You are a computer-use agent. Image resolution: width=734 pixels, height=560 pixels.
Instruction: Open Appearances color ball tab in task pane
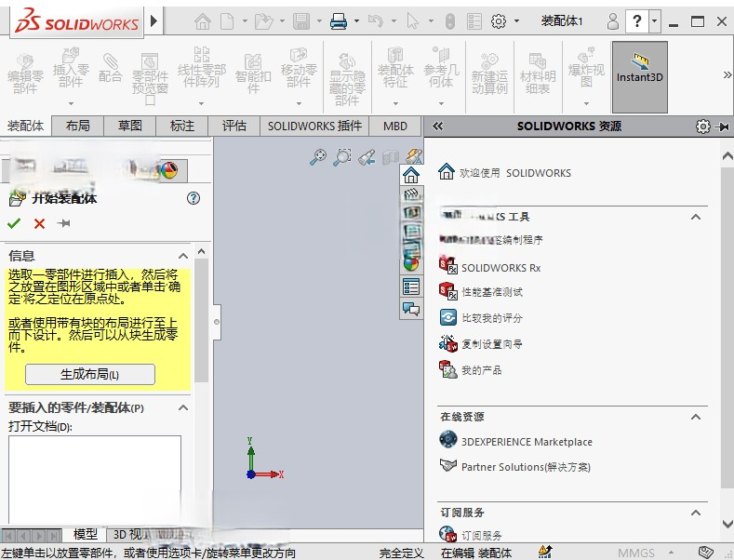tap(411, 264)
